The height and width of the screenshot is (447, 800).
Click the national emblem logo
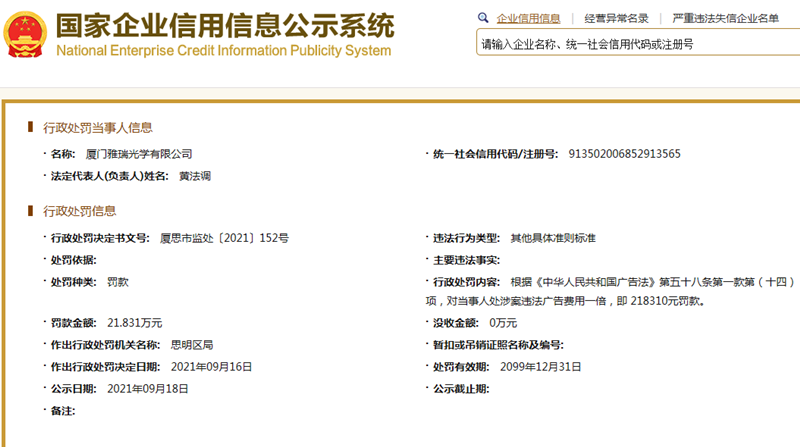pos(25,34)
